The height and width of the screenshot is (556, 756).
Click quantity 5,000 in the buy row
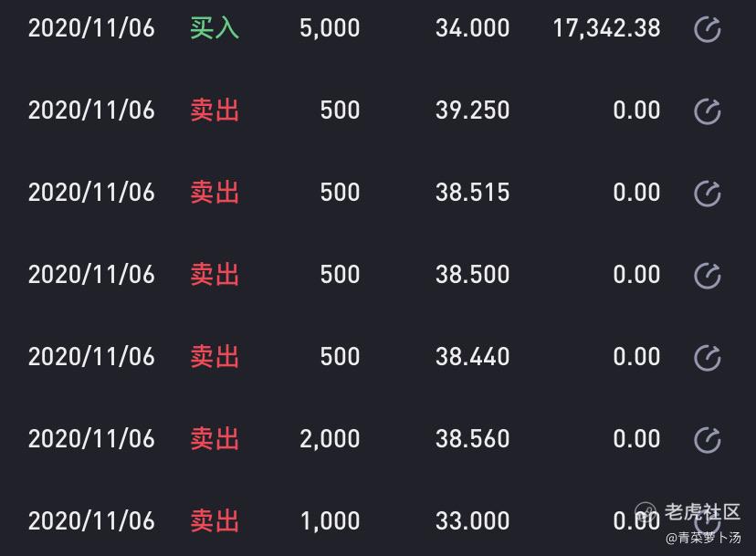coord(330,28)
